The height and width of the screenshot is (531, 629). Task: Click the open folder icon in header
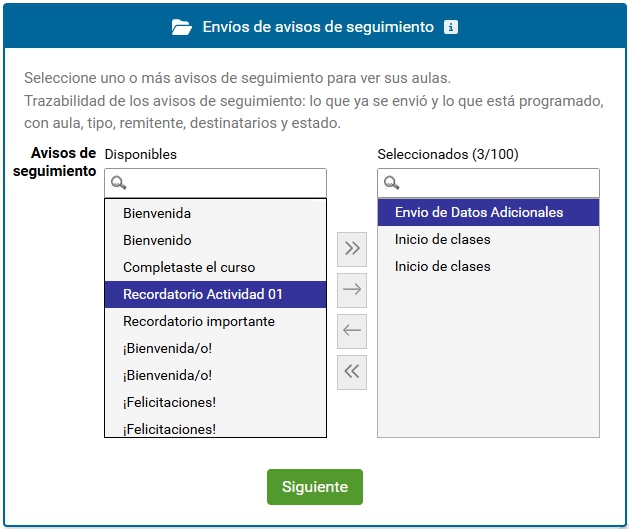coord(181,27)
